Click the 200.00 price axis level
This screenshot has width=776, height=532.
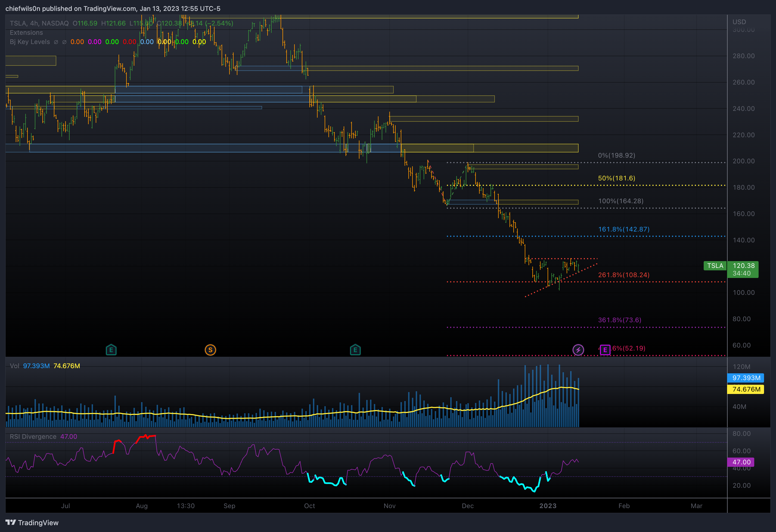tap(743, 161)
